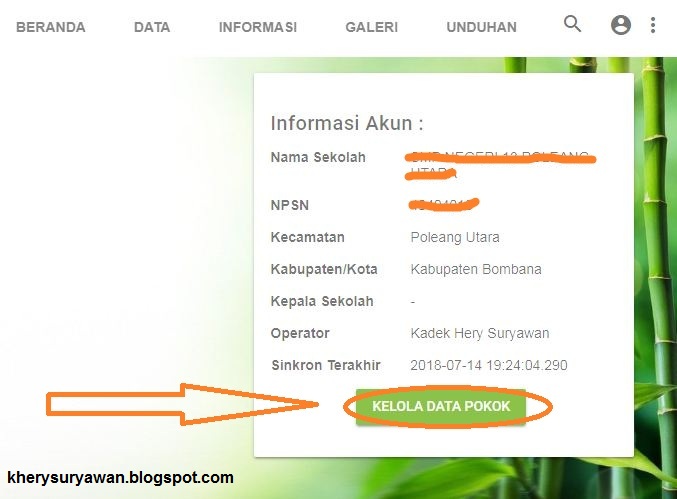Select the INFORMASI menu item

tap(258, 27)
